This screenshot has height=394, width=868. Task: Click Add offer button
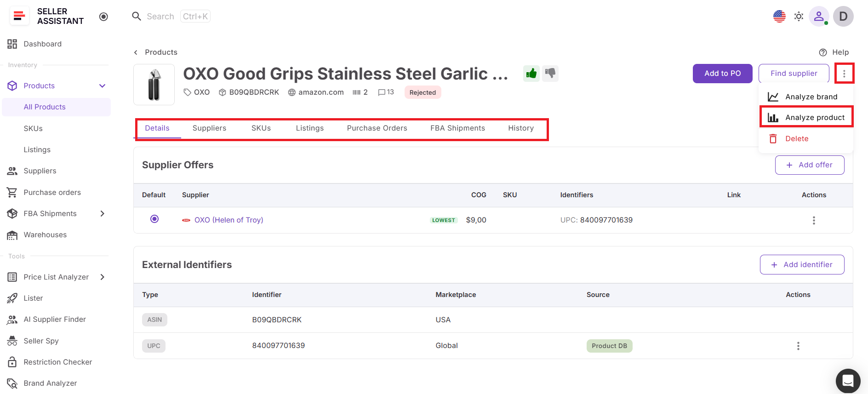click(x=810, y=165)
